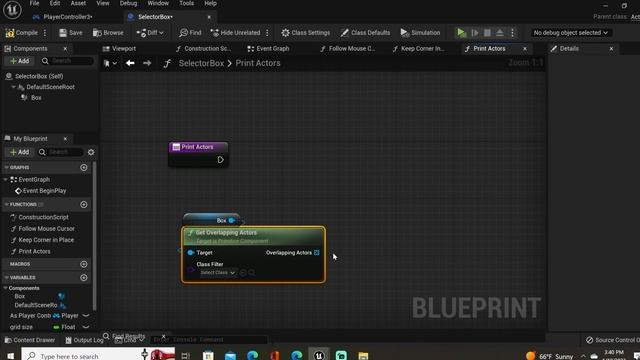
Task: Open Compile options menu dots
Action: click(x=45, y=33)
